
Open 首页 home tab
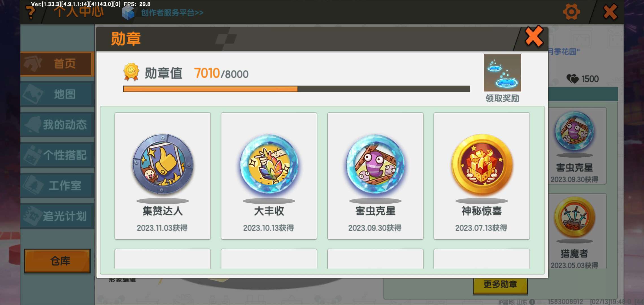(x=57, y=64)
